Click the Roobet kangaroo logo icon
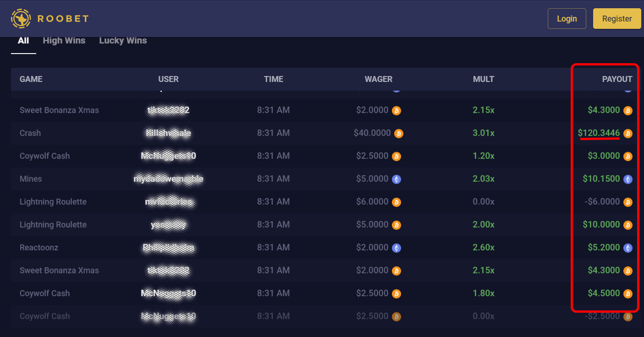The image size is (644, 337). click(21, 19)
